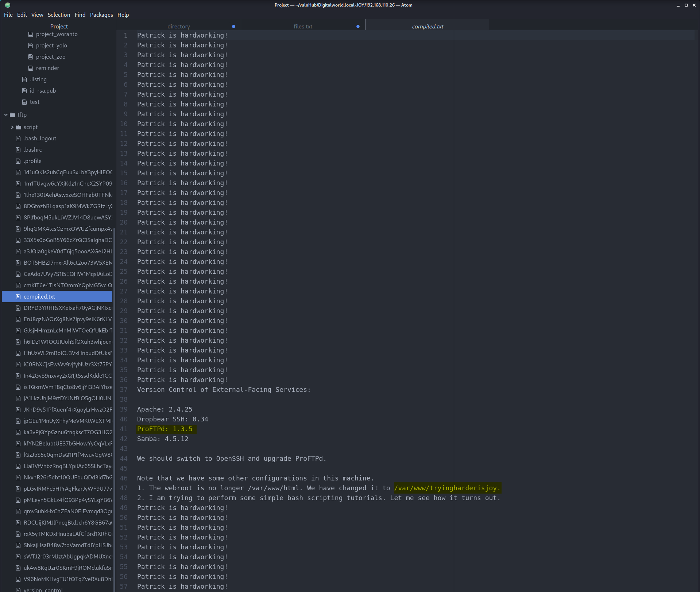The height and width of the screenshot is (592, 700).
Task: Click file icon beside project_woranto
Action: (31, 34)
